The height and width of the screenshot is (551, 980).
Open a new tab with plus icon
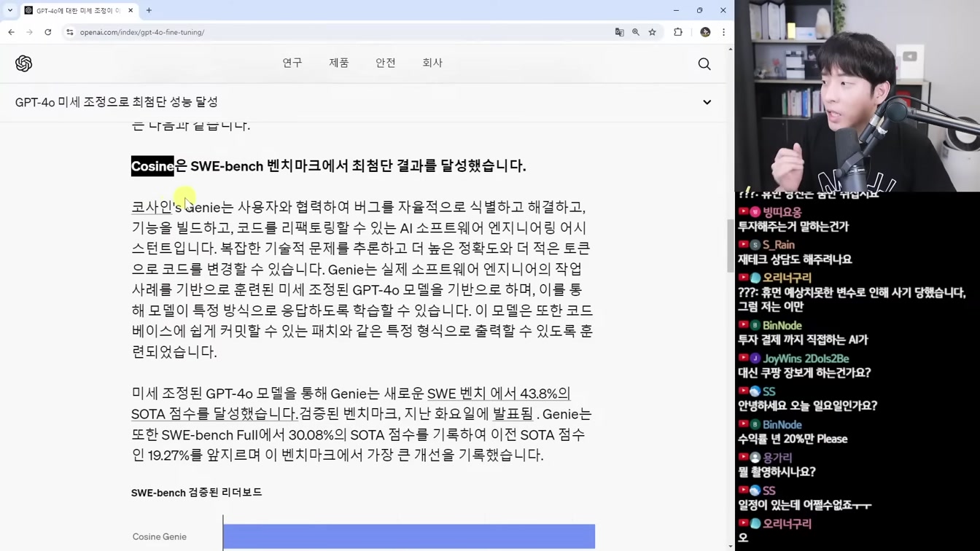149,10
